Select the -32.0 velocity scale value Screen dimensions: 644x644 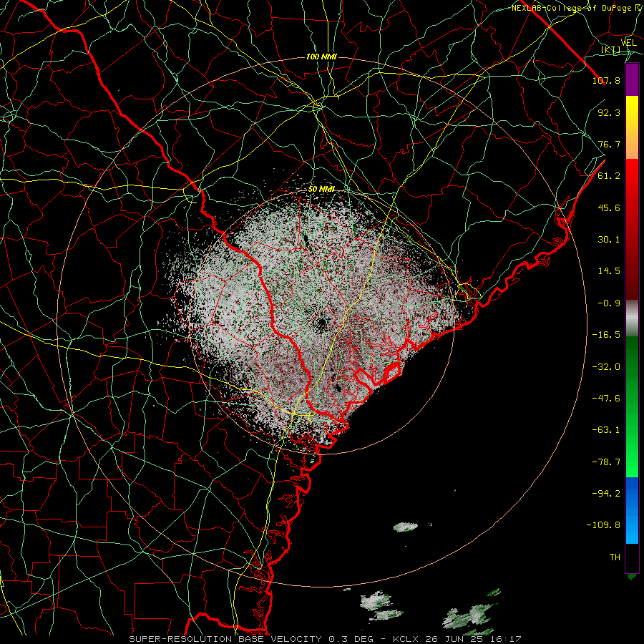click(x=606, y=367)
